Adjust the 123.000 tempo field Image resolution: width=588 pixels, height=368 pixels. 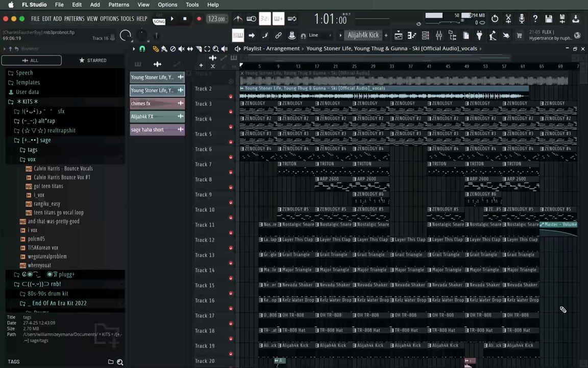click(216, 19)
